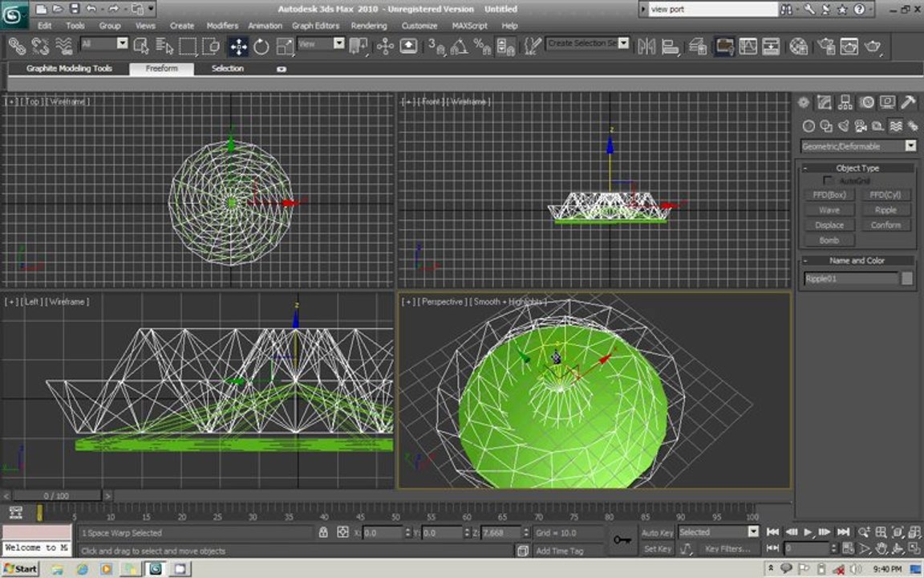Click the Conform object type button
The image size is (924, 578).
click(x=885, y=226)
